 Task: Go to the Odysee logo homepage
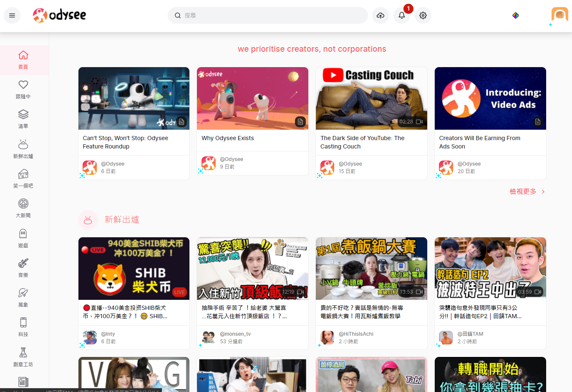tap(59, 15)
